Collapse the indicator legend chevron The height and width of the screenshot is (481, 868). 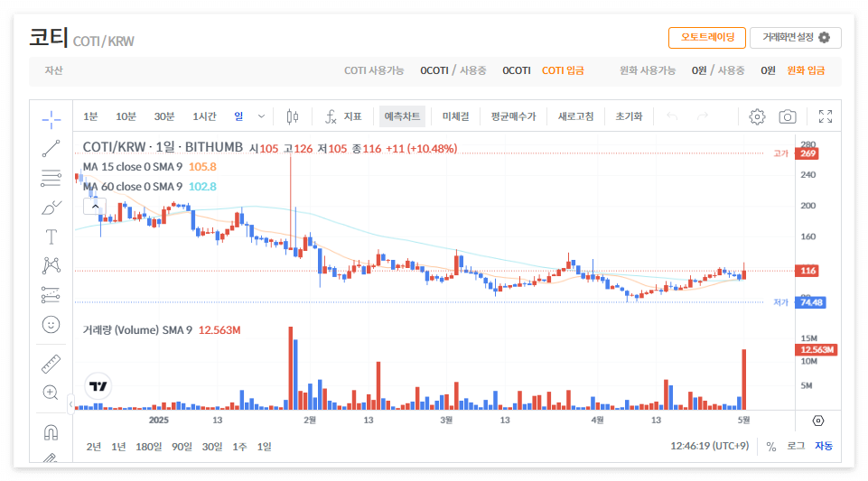pyautogui.click(x=95, y=207)
